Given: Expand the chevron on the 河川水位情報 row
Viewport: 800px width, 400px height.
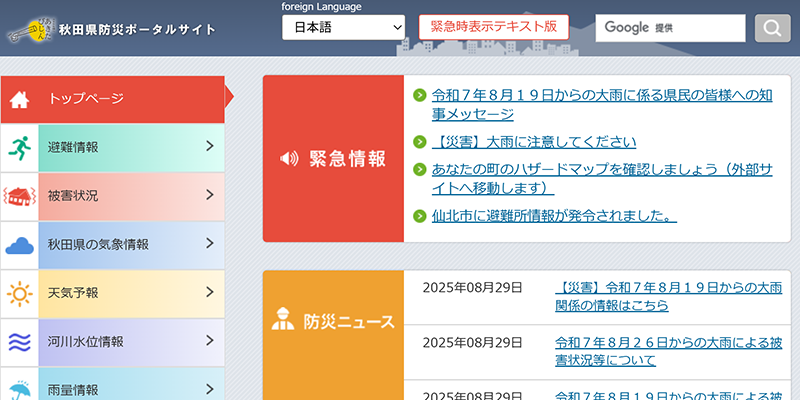Looking at the screenshot, I should (209, 341).
